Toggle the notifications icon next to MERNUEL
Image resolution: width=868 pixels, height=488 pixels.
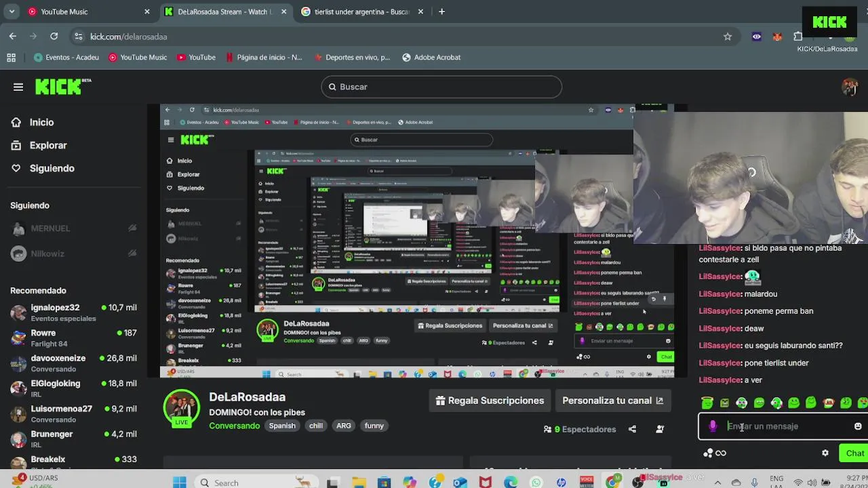(x=132, y=228)
